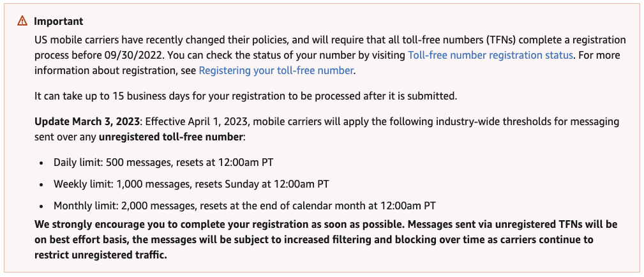The width and height of the screenshot is (644, 277).
Task: Click the We strongly encourage you bold line
Action: (x=326, y=225)
